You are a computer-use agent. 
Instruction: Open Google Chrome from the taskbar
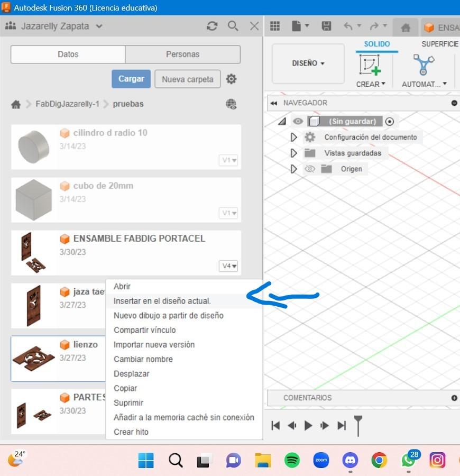[379, 460]
